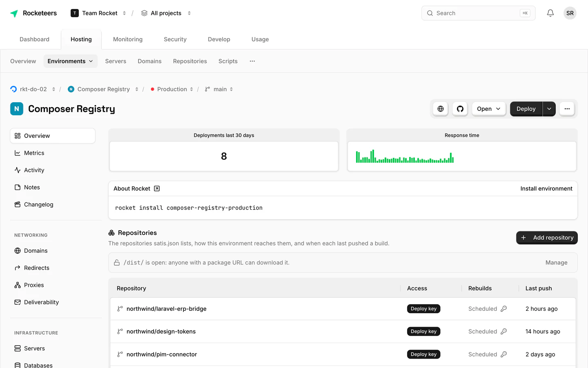The image size is (588, 368).
Task: Open the Repositories sub-tab
Action: (190, 61)
